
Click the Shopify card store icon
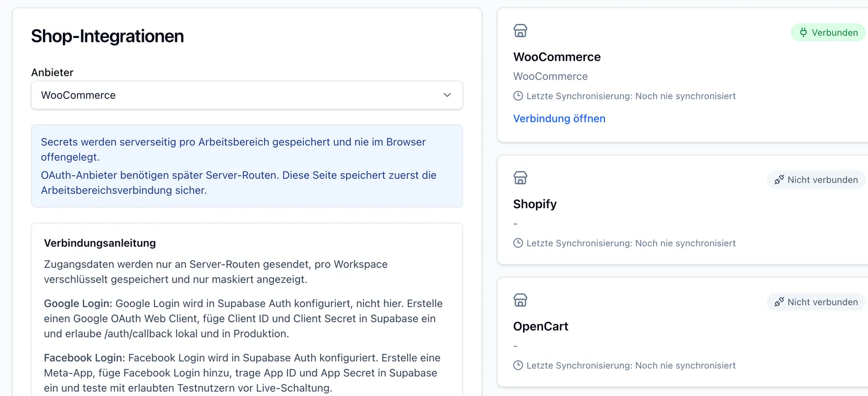point(520,178)
